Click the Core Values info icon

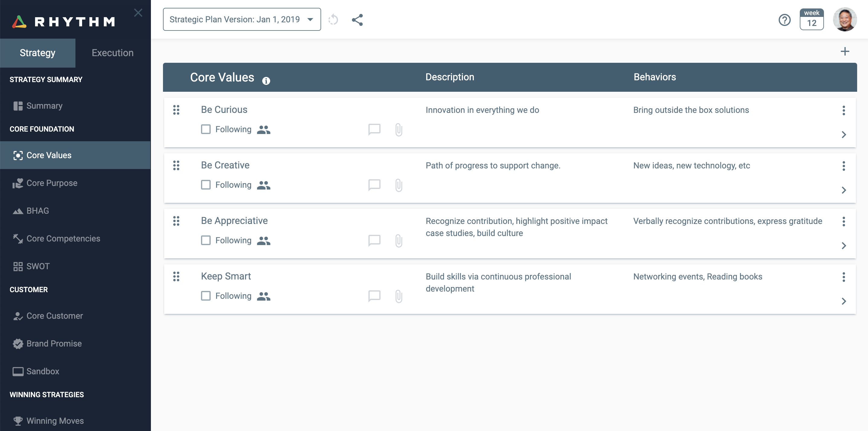pos(266,81)
